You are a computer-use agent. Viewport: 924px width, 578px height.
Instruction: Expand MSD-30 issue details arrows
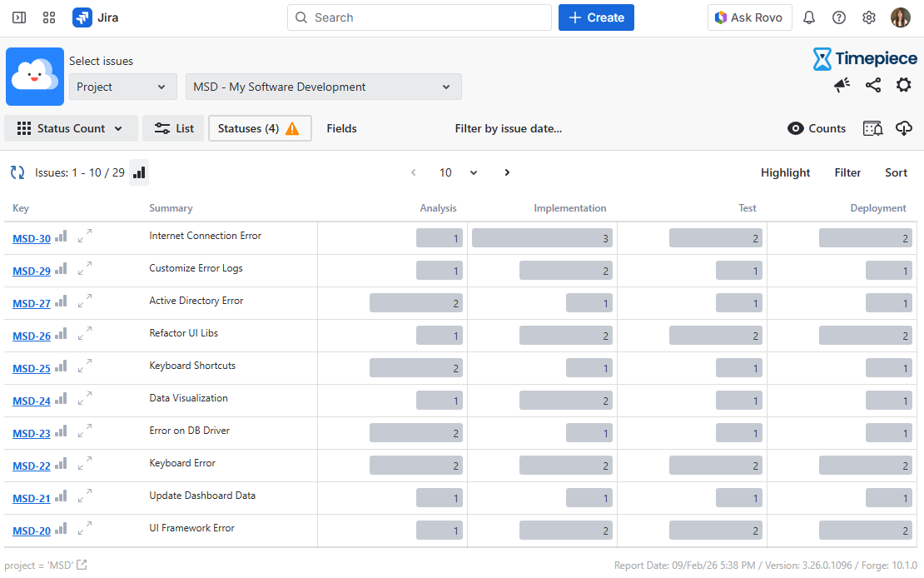(85, 237)
